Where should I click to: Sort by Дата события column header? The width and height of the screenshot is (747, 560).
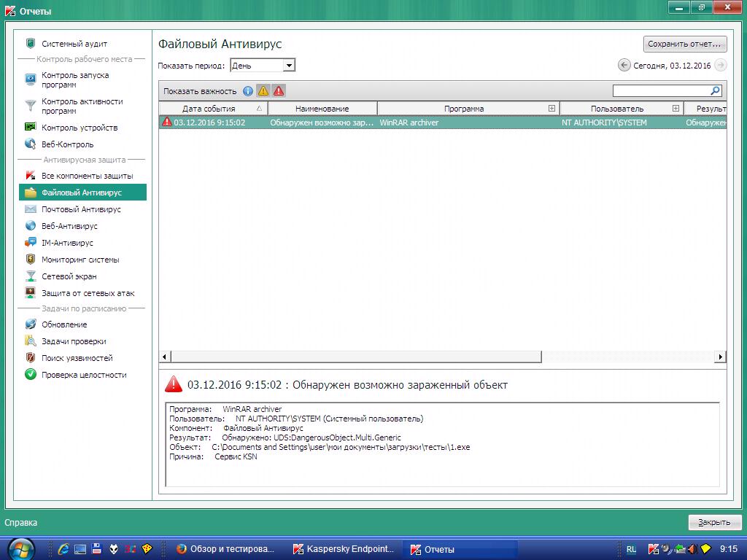213,109
